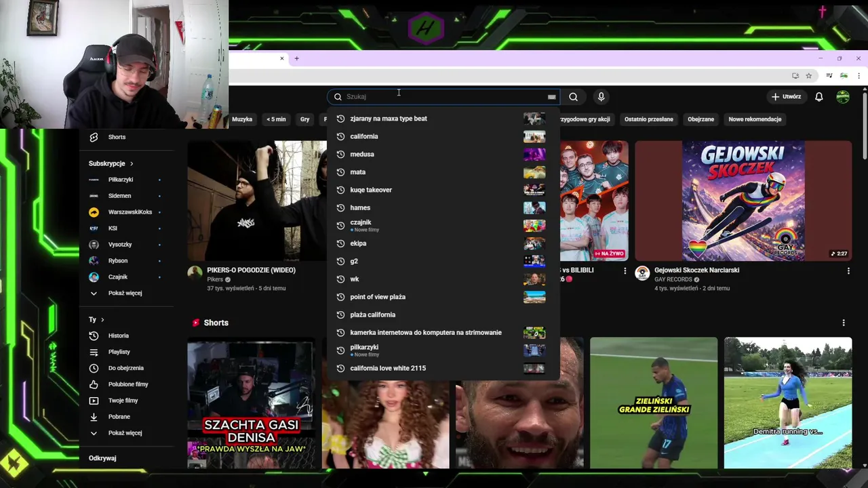
Task: Click the Polubione filmy thumbs-up icon
Action: coord(94,384)
